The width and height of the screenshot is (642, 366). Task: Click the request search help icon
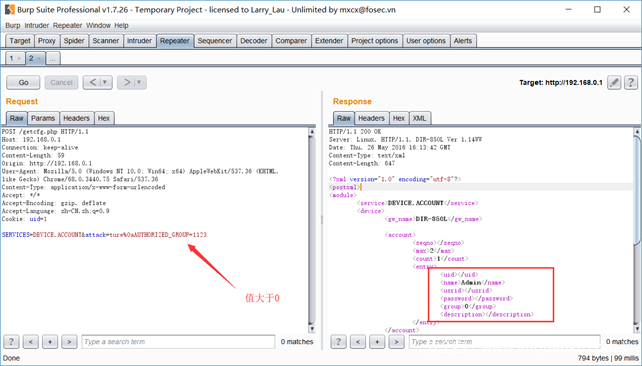[x=11, y=341]
